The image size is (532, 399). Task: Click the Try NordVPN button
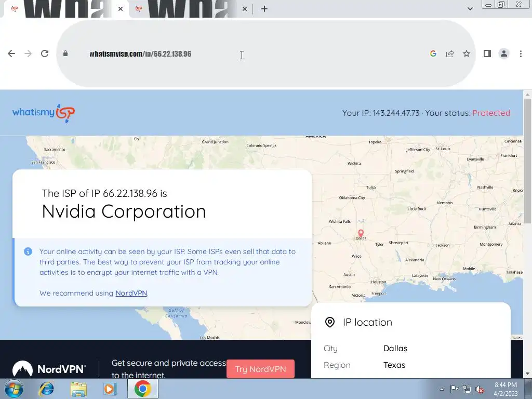point(260,369)
